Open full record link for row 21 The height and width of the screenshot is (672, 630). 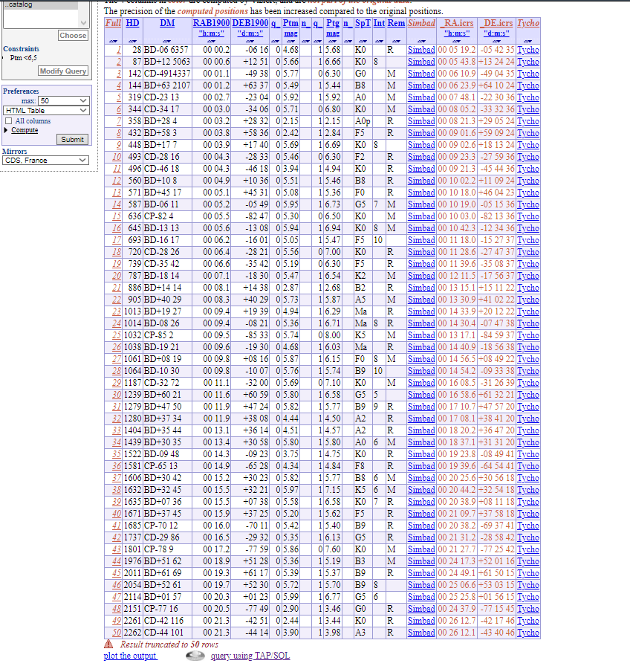[x=117, y=288]
